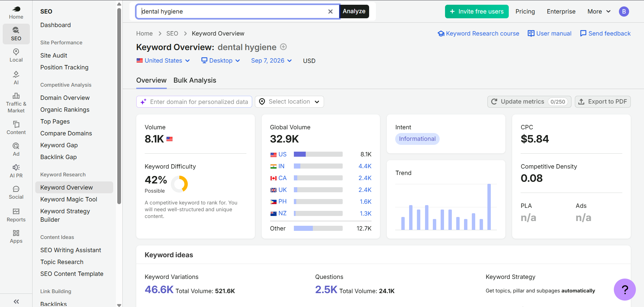Open Position Tracking in the sidebar

tap(64, 67)
